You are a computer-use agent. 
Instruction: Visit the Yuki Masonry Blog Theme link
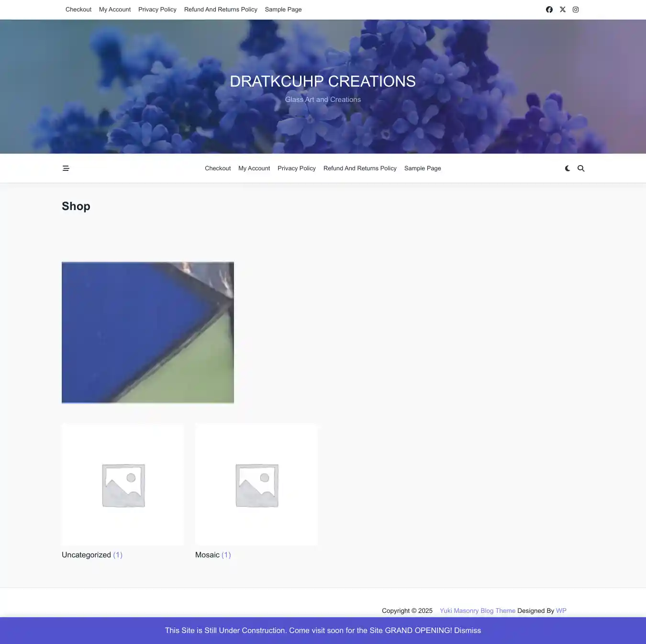(478, 611)
